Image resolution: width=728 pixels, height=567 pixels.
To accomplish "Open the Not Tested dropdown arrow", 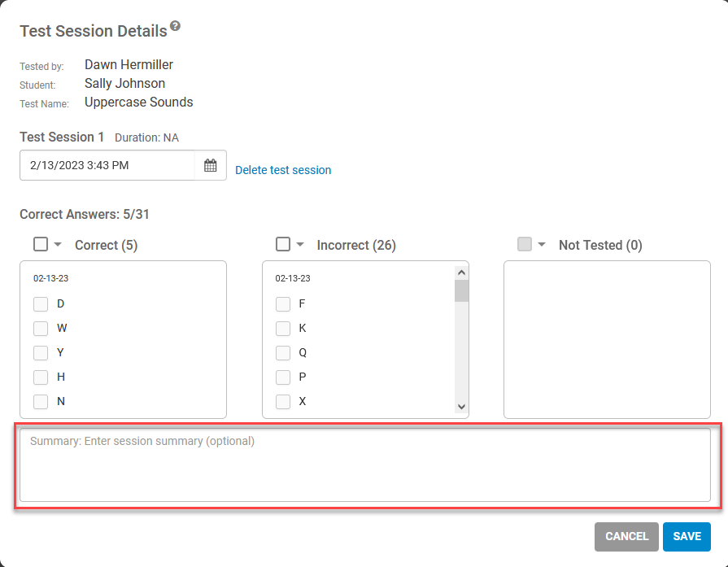I will [542, 244].
